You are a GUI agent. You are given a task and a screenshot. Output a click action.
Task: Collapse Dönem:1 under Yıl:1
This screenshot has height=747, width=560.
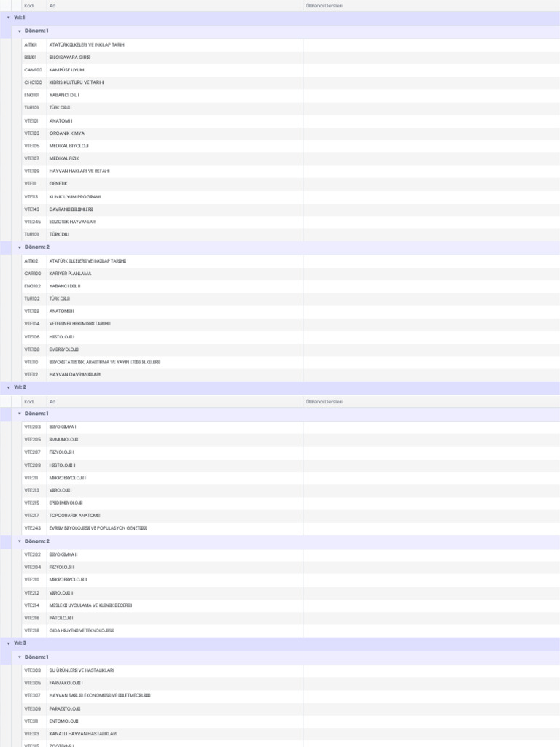(20, 31)
